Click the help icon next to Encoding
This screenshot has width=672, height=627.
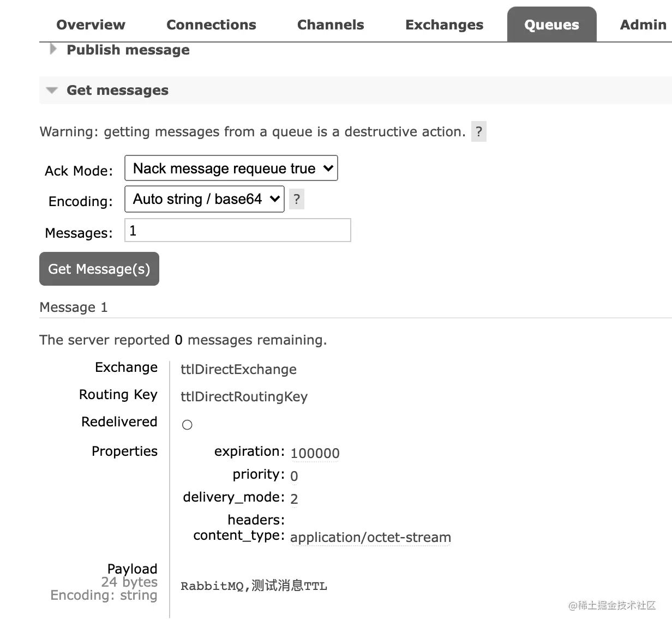[x=296, y=199]
